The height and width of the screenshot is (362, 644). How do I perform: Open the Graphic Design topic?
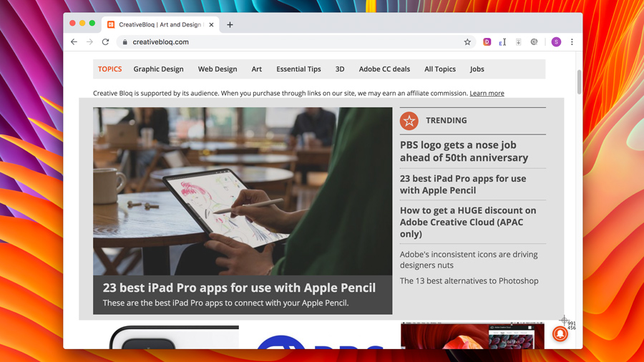point(158,69)
